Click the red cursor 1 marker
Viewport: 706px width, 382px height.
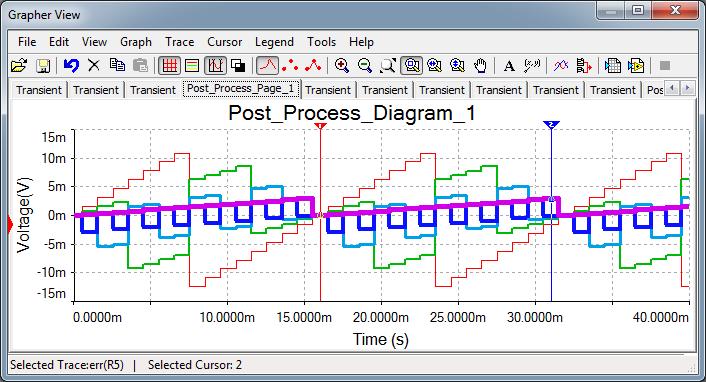pyautogui.click(x=320, y=126)
